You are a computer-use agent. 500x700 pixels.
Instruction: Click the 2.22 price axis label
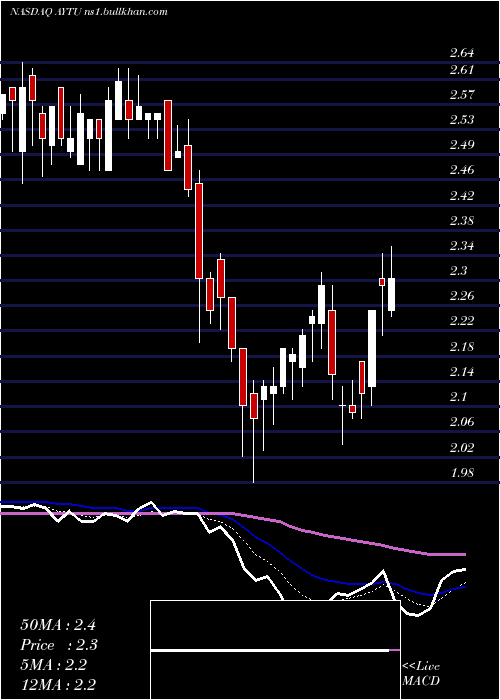point(462,321)
